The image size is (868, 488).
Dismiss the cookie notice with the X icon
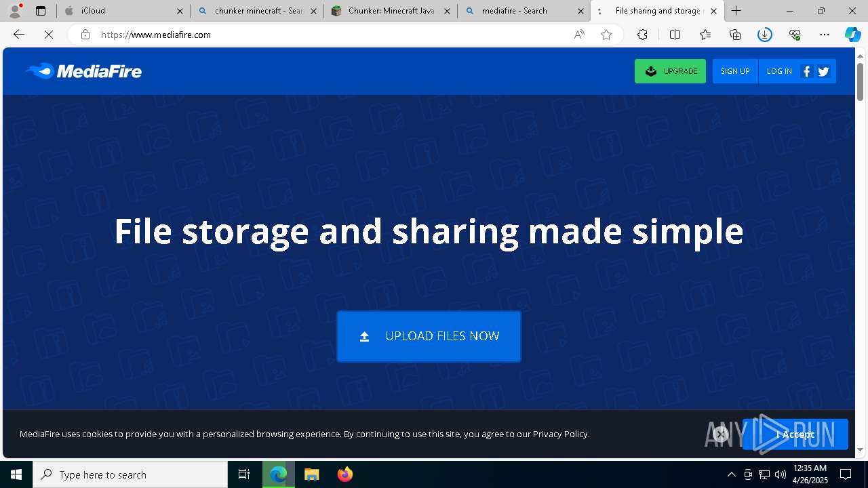click(x=721, y=434)
